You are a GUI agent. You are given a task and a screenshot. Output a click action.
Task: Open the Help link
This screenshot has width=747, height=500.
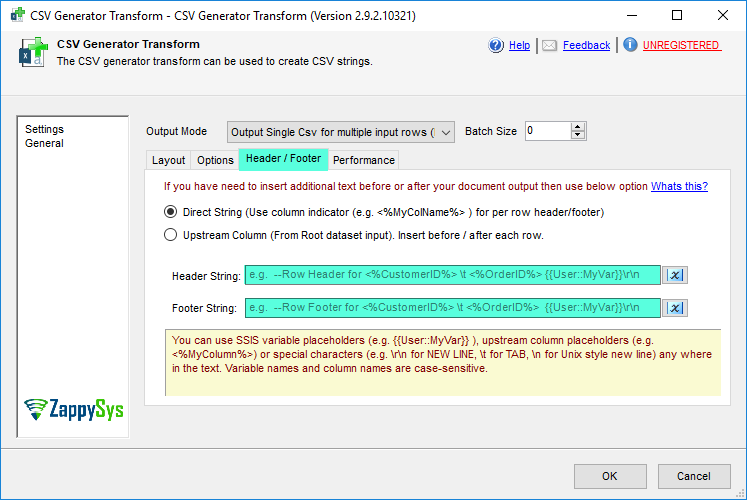click(x=519, y=45)
